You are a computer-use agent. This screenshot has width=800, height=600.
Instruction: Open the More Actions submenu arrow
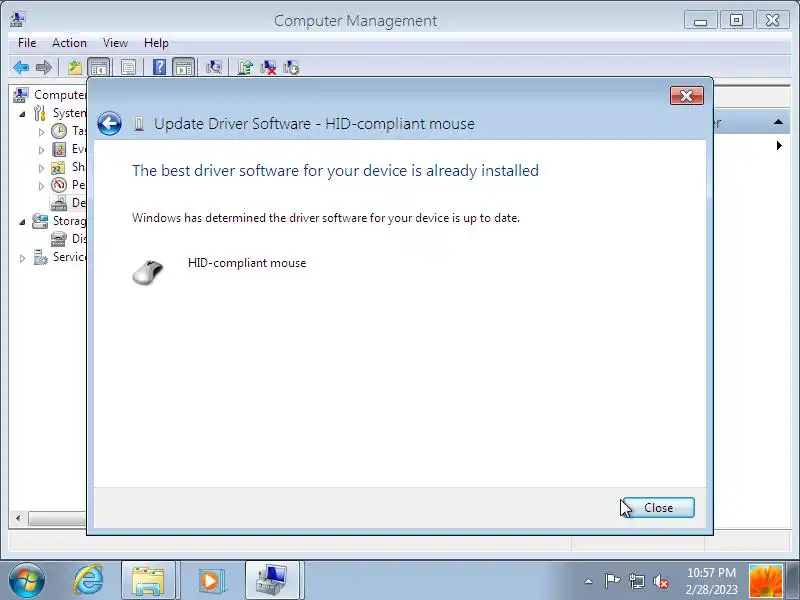coord(779,145)
